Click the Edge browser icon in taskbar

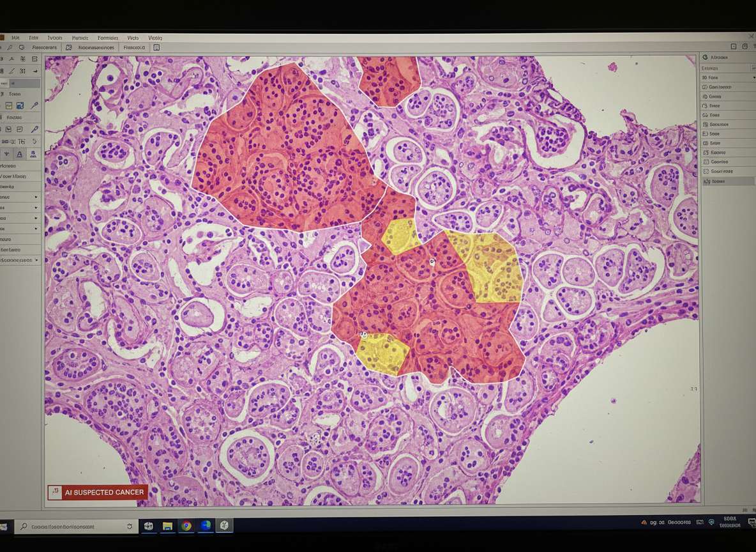tap(206, 526)
